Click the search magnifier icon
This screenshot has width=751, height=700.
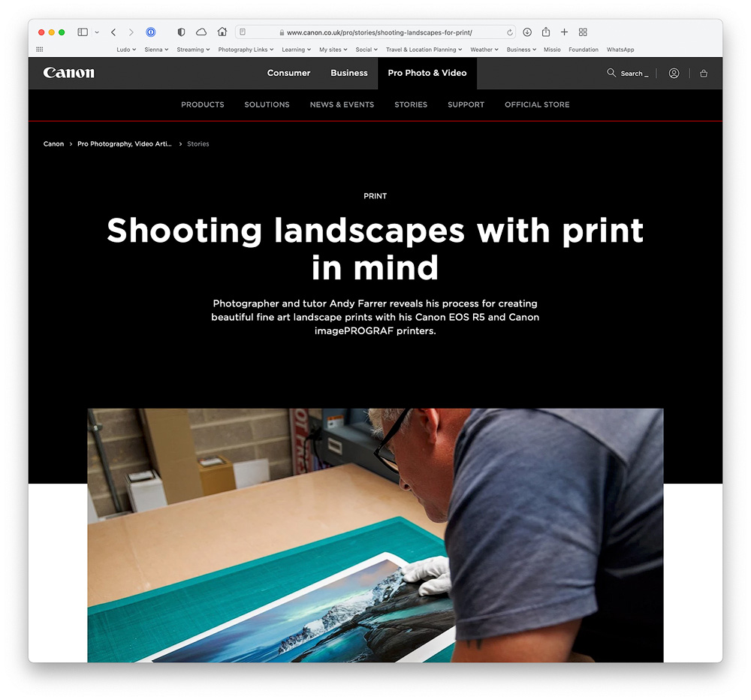pyautogui.click(x=611, y=73)
